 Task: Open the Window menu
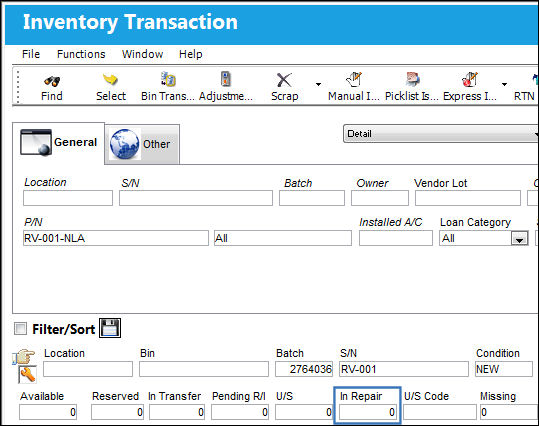pyautogui.click(x=142, y=54)
